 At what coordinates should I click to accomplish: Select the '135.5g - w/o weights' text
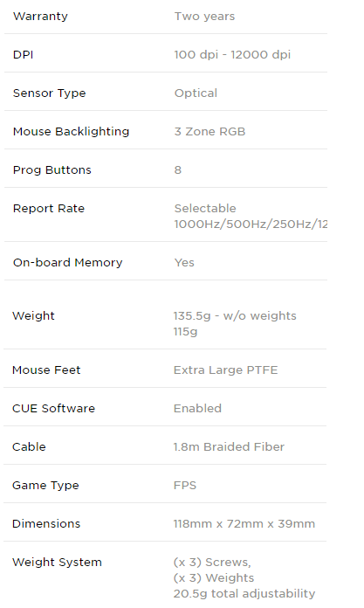coord(235,315)
